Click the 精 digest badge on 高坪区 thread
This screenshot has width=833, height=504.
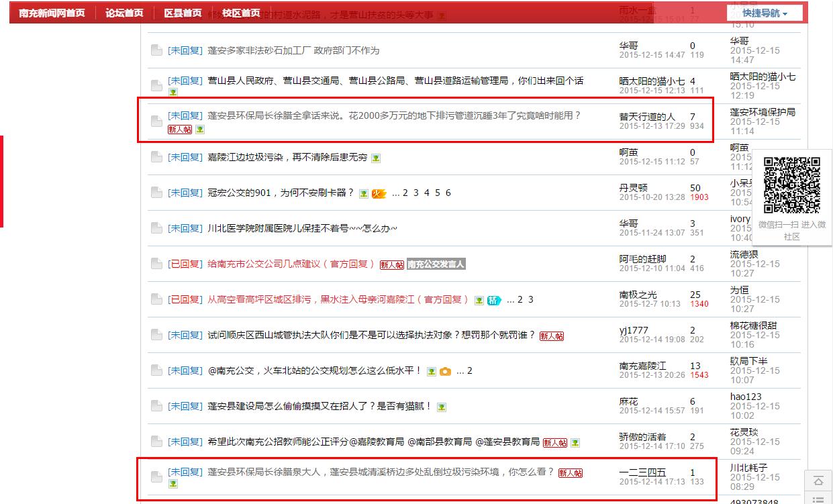coord(494,300)
